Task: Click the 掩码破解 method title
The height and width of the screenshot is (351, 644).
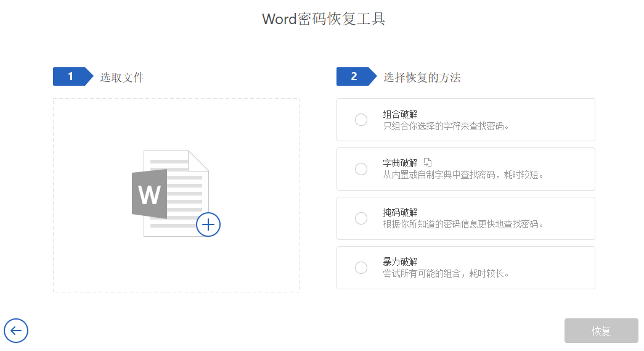Action: [400, 213]
